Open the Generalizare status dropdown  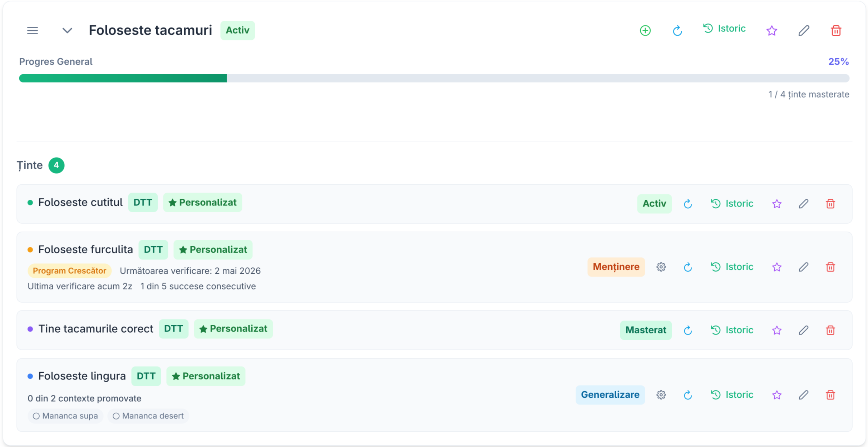[610, 395]
